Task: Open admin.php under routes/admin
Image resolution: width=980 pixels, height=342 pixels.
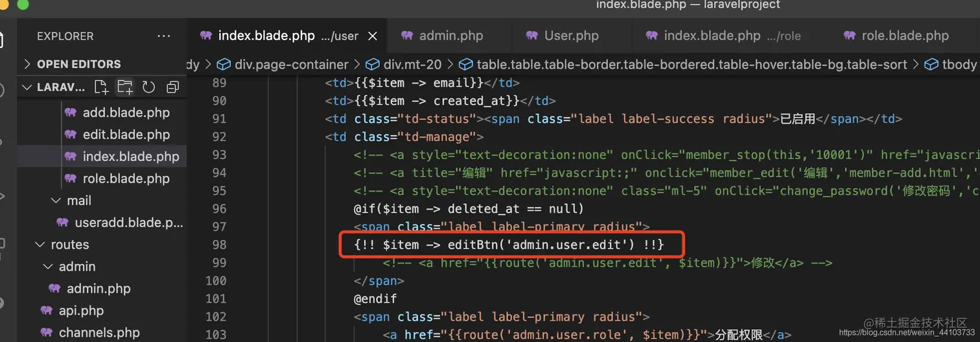Action: pyautogui.click(x=98, y=289)
